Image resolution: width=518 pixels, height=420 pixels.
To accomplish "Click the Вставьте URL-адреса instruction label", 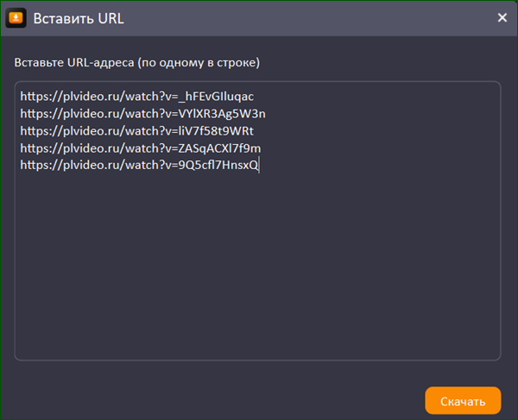I will coord(136,62).
